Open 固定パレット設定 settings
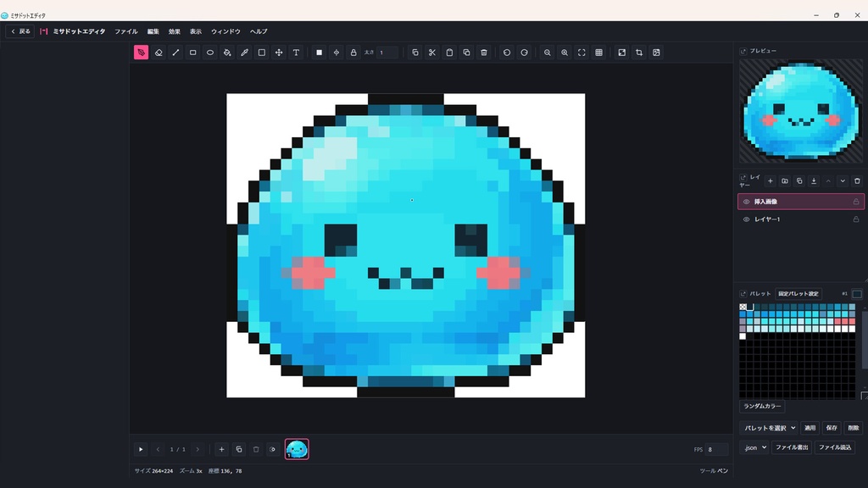868x488 pixels. [798, 294]
